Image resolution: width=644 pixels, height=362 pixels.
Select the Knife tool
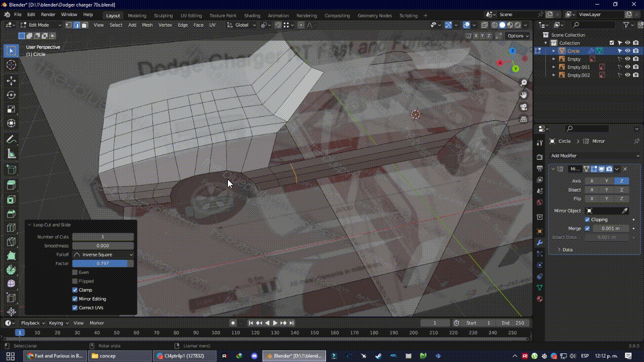[11, 242]
